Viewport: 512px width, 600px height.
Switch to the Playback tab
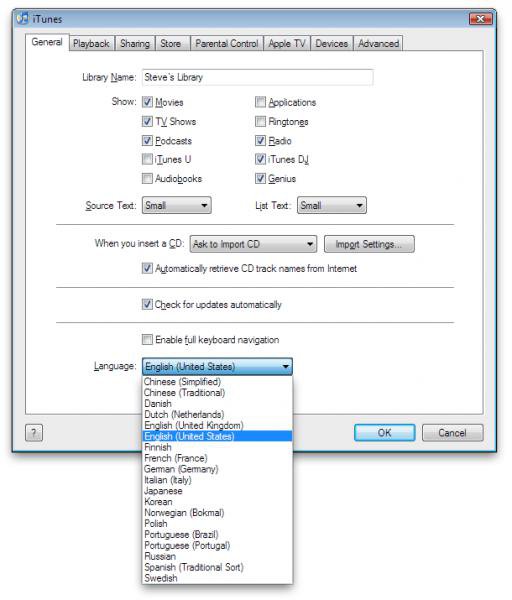(91, 44)
